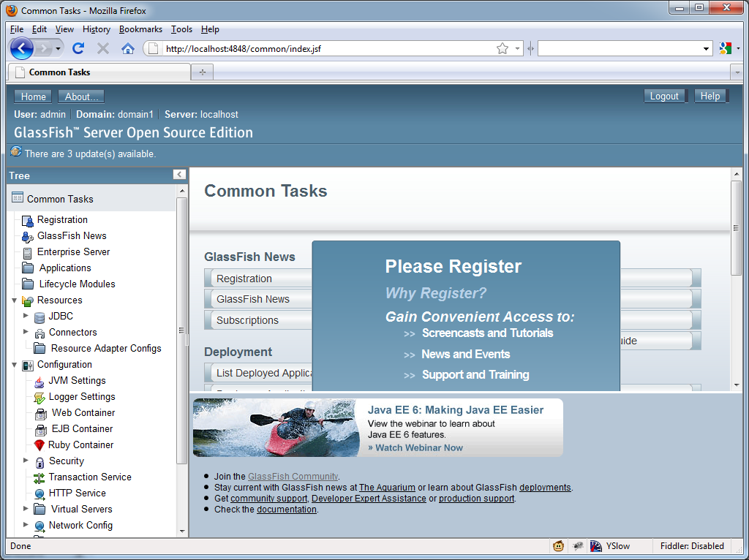The height and width of the screenshot is (560, 749).
Task: Click the Connectors icon
Action: 39,333
